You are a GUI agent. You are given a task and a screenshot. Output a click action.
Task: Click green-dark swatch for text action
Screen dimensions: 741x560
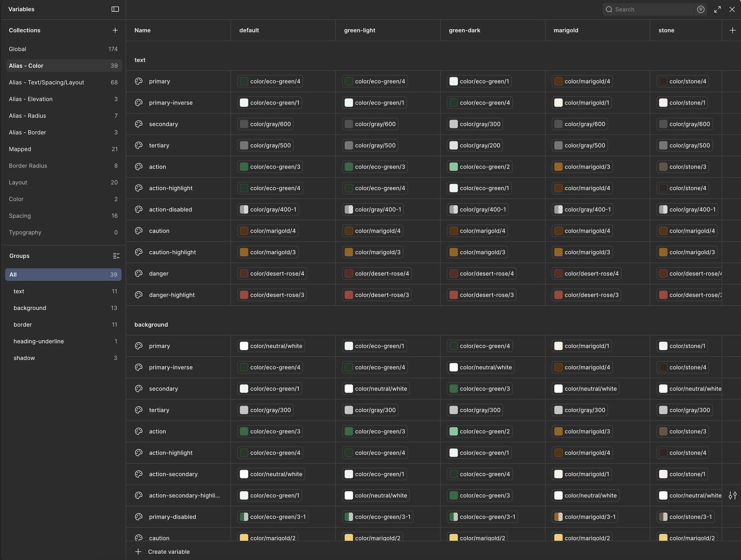click(x=453, y=167)
